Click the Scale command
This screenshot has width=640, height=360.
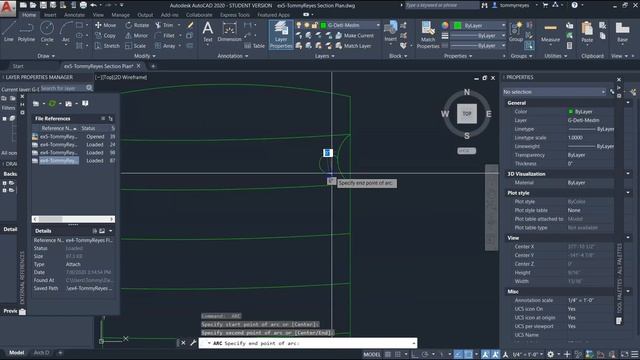pyautogui.click(x=136, y=46)
